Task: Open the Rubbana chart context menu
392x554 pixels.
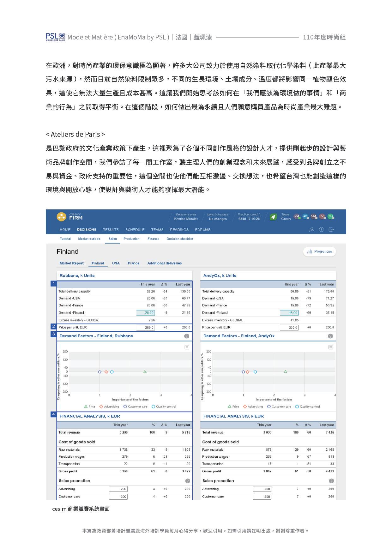Action: tap(187, 347)
